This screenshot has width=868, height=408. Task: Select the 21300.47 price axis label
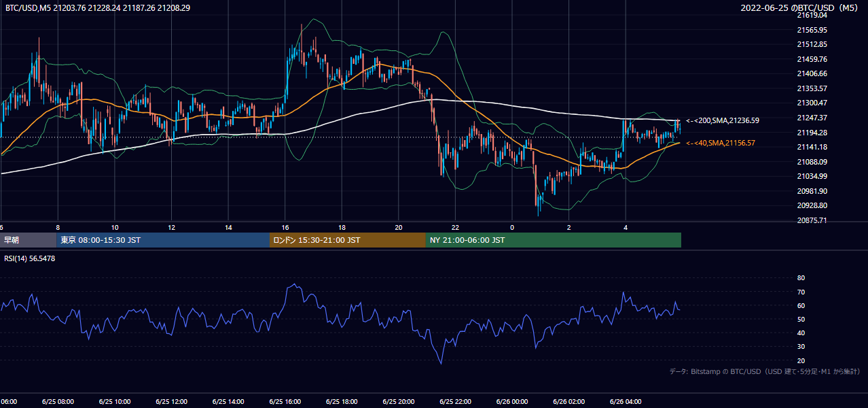coord(811,103)
